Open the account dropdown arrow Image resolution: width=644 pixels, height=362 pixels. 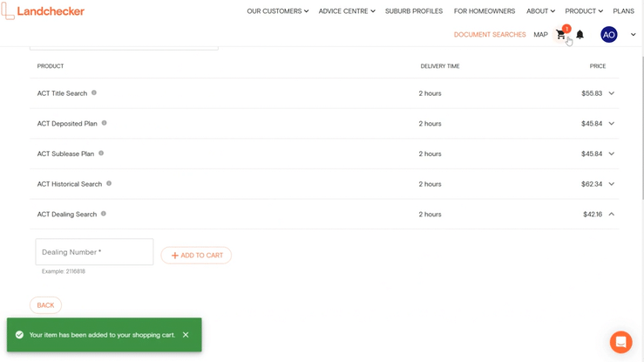click(633, 35)
